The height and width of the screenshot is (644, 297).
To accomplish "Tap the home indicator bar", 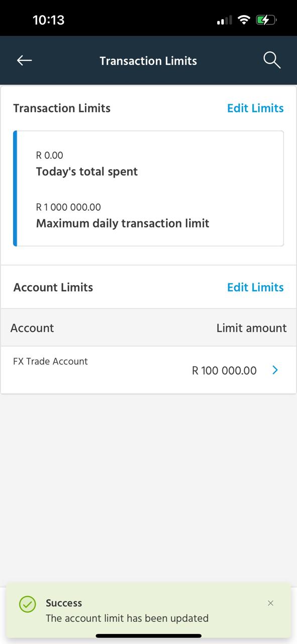I will point(148,636).
